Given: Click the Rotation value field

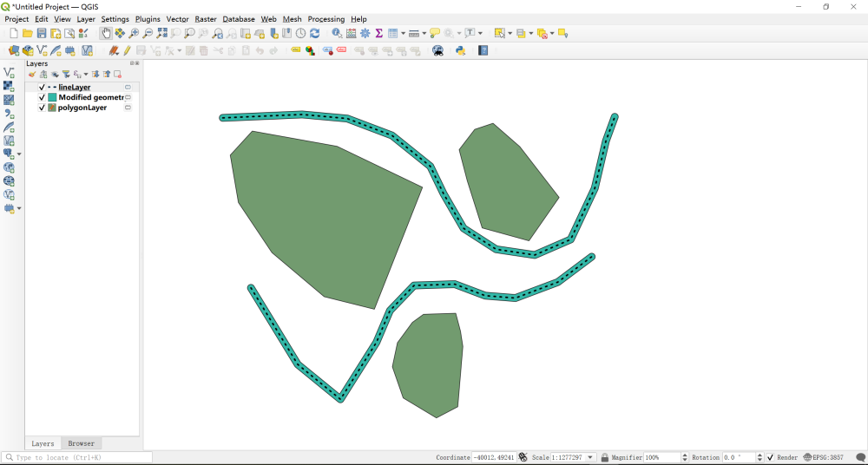Looking at the screenshot, I should [739, 458].
